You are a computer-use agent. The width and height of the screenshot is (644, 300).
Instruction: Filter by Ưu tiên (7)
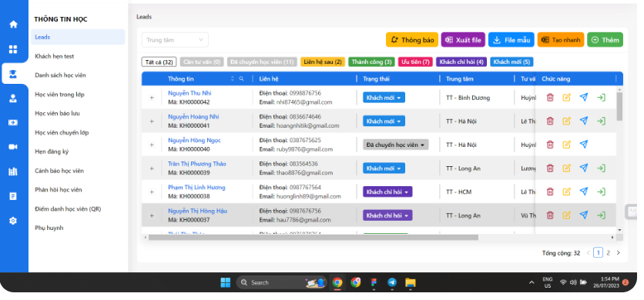coord(415,62)
